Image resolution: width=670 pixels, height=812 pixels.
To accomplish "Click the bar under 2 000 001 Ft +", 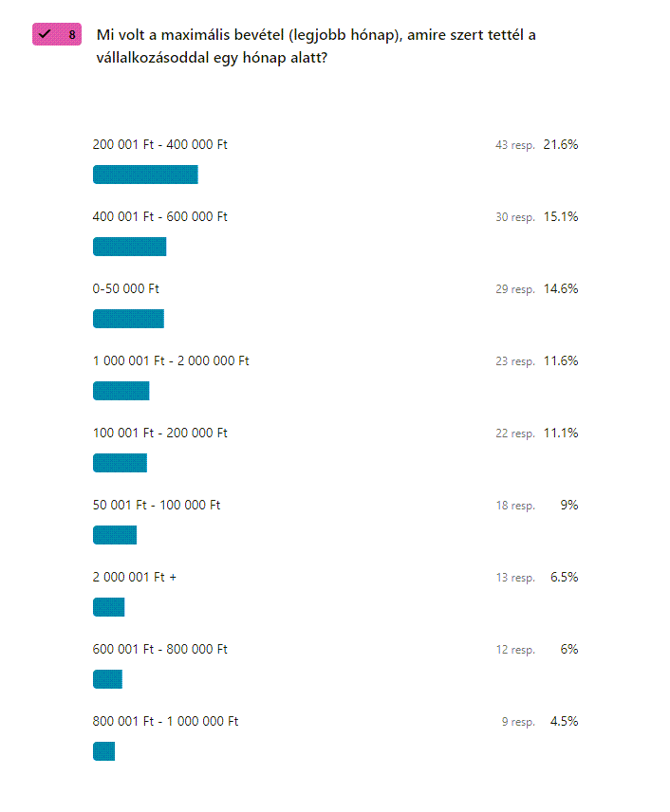I will coord(109,607).
